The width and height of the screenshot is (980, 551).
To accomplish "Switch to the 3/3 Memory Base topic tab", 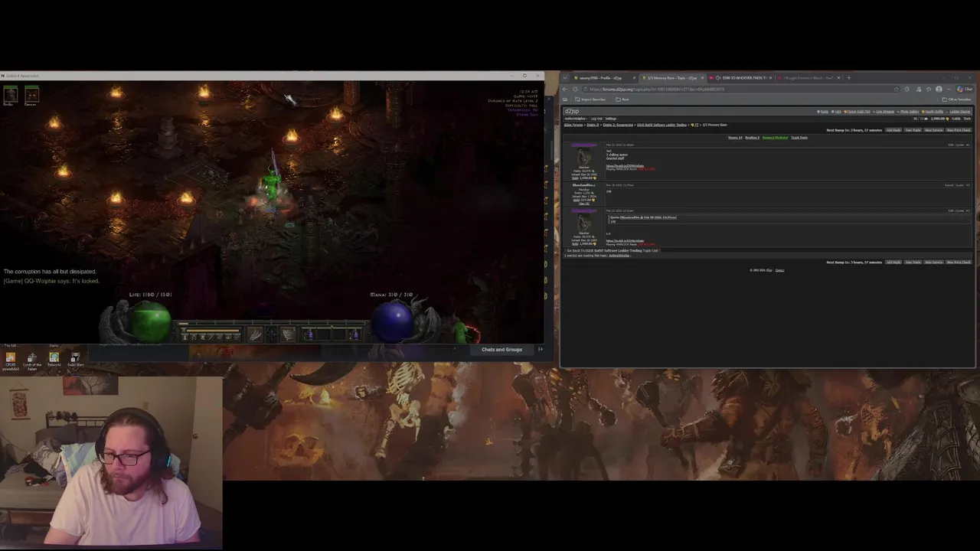I will [672, 78].
